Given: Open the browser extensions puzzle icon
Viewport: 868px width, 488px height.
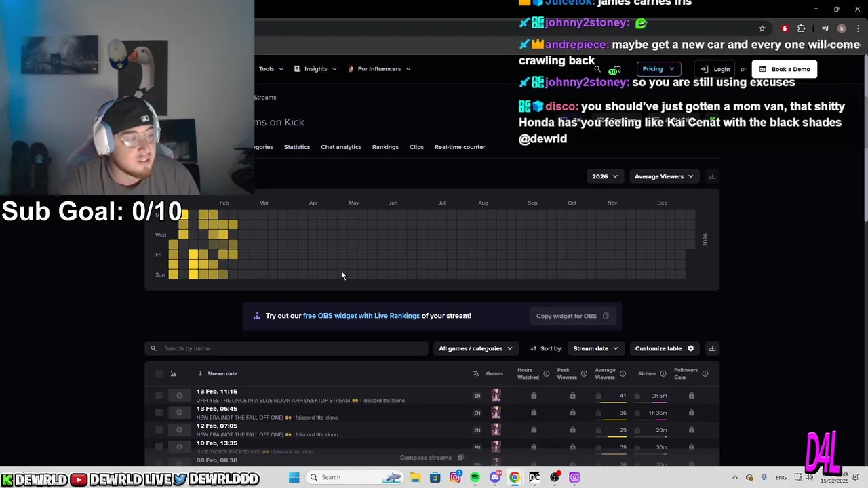Looking at the screenshot, I should 802,28.
